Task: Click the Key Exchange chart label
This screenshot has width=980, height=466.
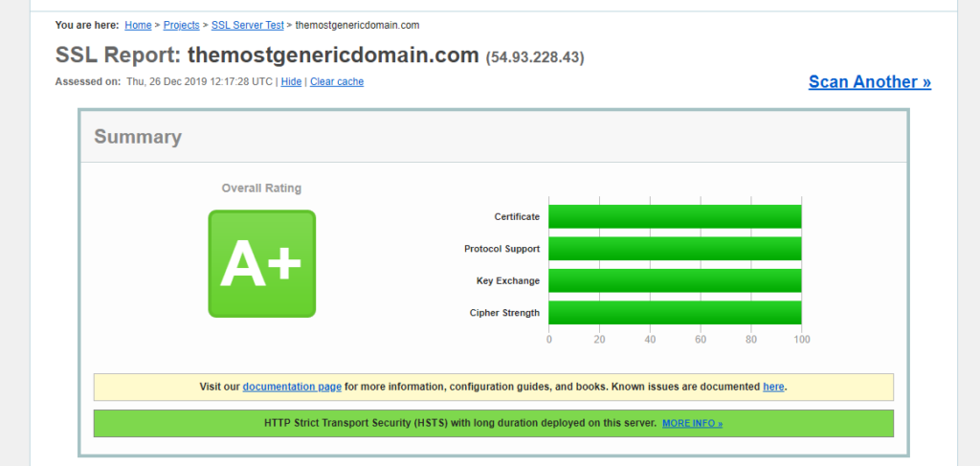Action: coord(508,281)
